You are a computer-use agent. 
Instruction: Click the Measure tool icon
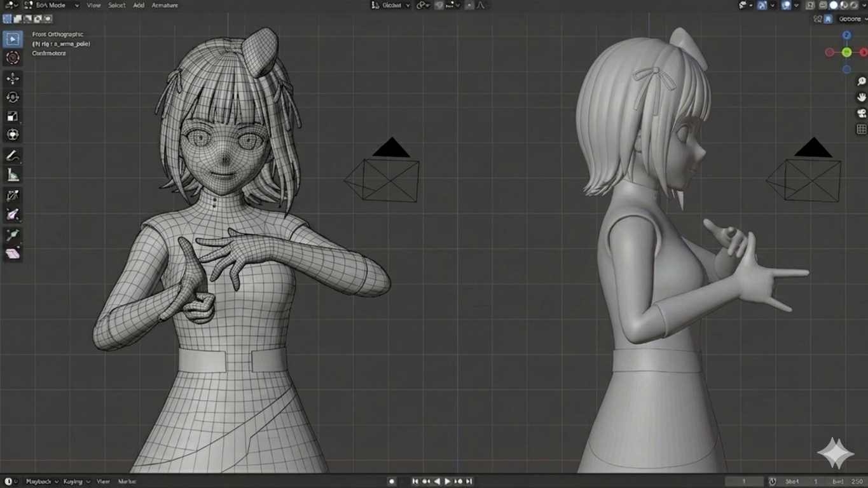click(x=12, y=175)
